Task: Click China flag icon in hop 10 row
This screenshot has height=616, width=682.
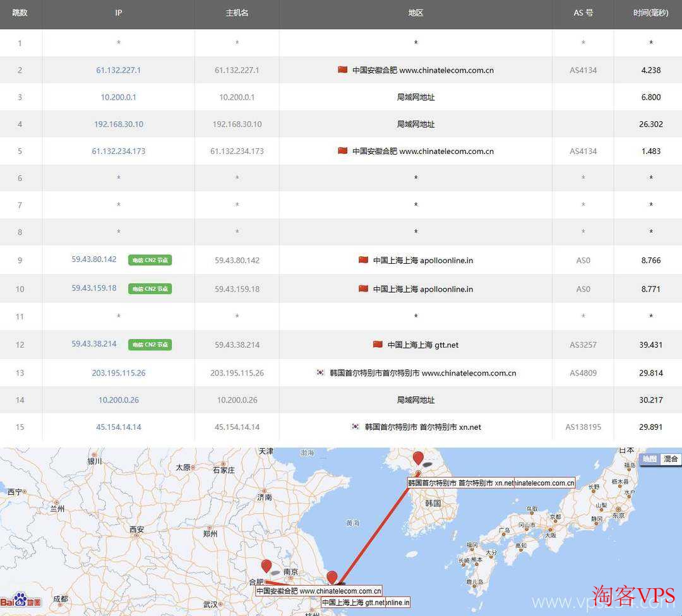Action: [363, 288]
